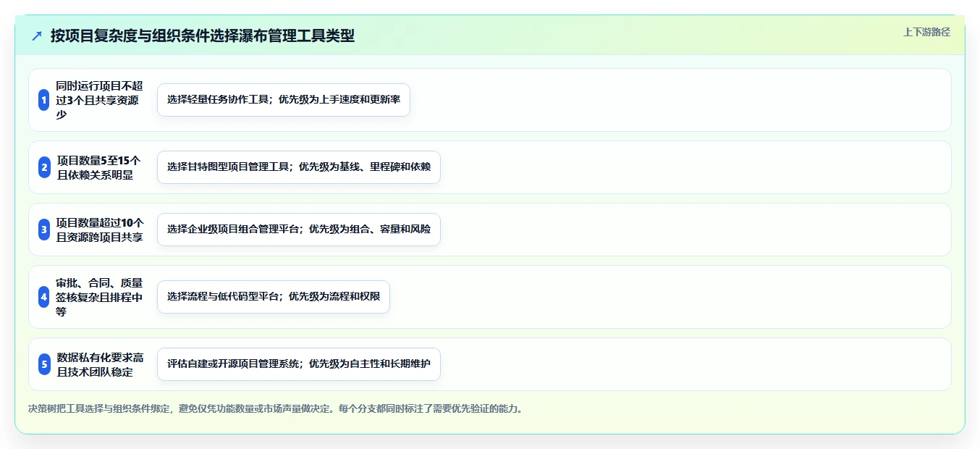Select 评估自建或开源项目管理系统 recommendation box
Screen dimensions: 980x449
[299, 364]
